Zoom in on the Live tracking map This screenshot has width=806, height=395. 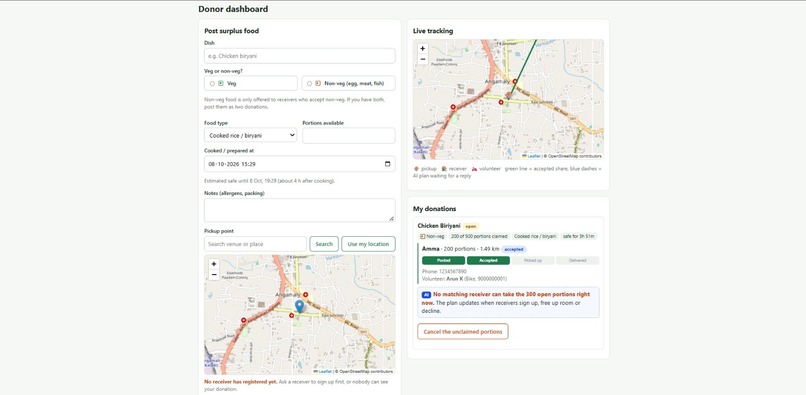423,48
